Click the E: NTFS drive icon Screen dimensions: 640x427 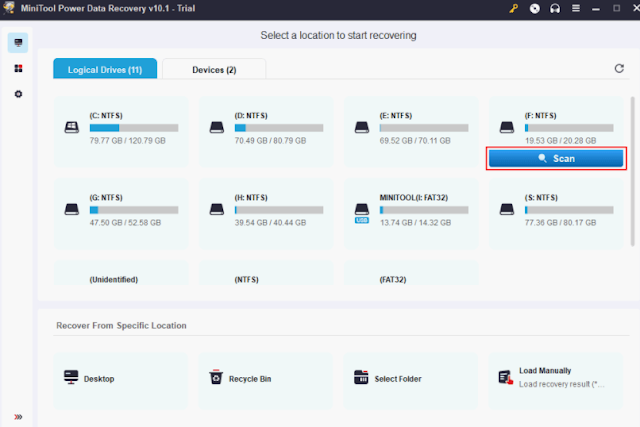362,127
